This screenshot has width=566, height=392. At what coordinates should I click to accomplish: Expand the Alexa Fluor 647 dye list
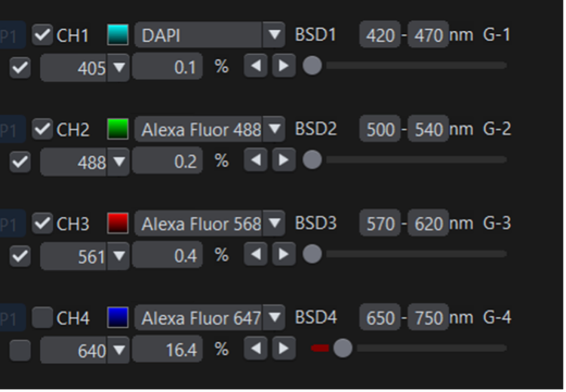(x=273, y=318)
